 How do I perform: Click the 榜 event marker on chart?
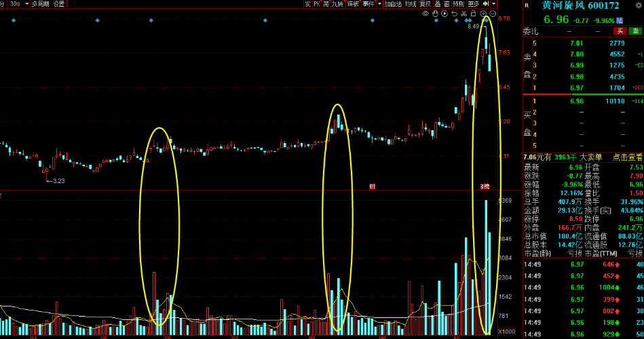[x=485, y=186]
